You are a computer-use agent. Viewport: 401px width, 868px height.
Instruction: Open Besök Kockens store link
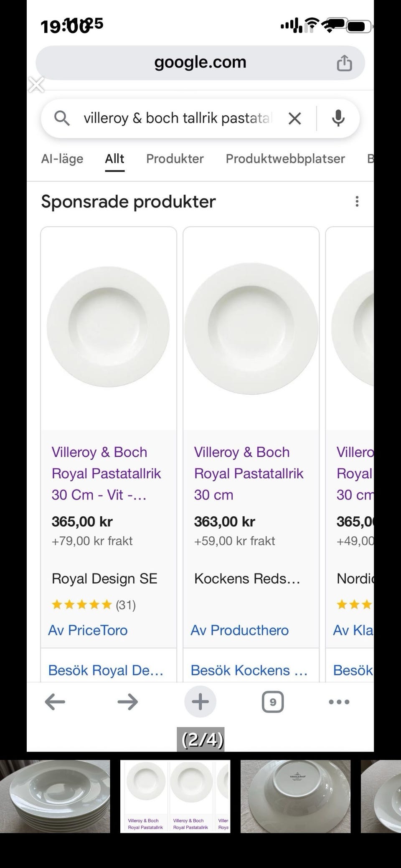click(x=249, y=670)
